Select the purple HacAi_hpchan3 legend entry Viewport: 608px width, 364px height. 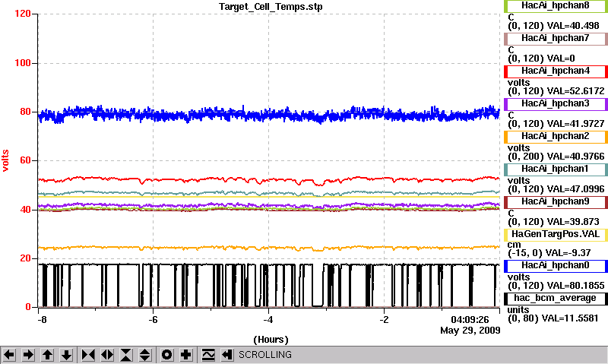pyautogui.click(x=556, y=103)
